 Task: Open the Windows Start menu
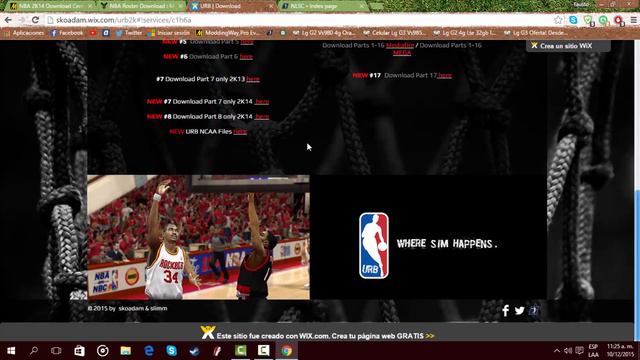pyautogui.click(x=11, y=351)
